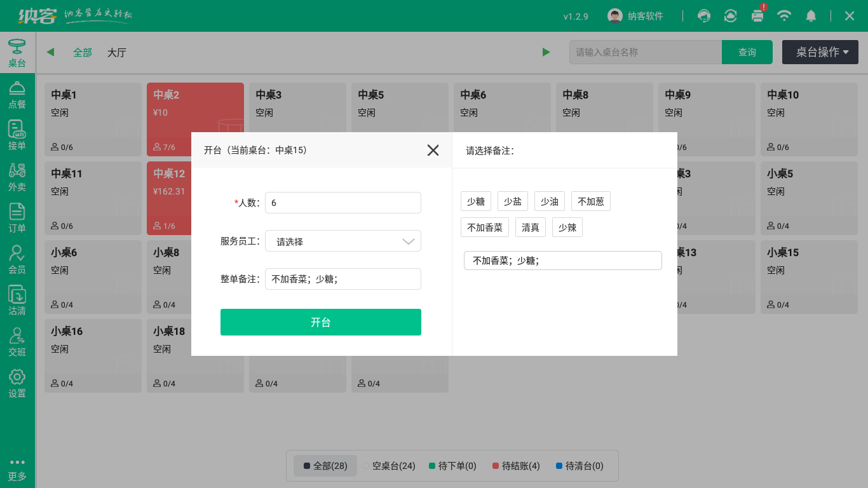Switch to the 大厅 hall tab
Image resolution: width=868 pixels, height=488 pixels.
pos(118,52)
